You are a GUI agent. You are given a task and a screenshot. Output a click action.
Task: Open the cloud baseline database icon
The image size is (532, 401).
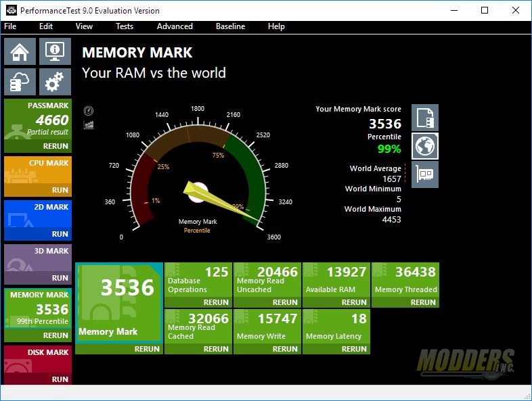coord(20,82)
